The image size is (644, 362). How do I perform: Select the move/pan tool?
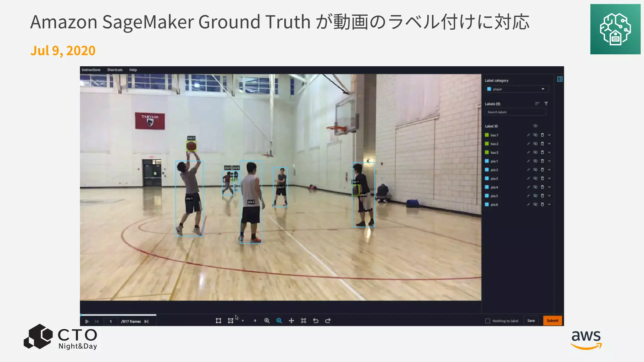(291, 321)
